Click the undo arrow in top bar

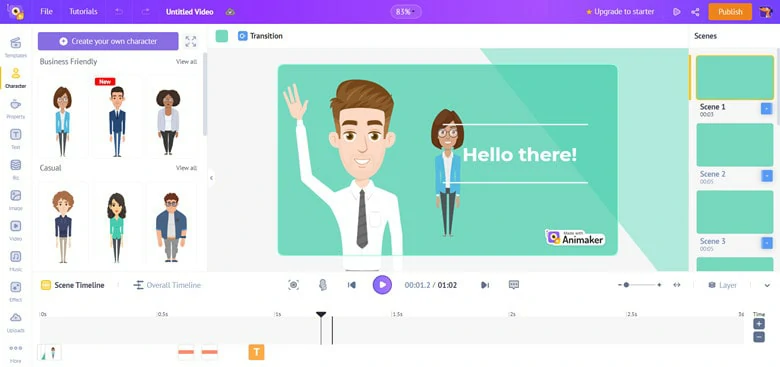click(x=118, y=11)
